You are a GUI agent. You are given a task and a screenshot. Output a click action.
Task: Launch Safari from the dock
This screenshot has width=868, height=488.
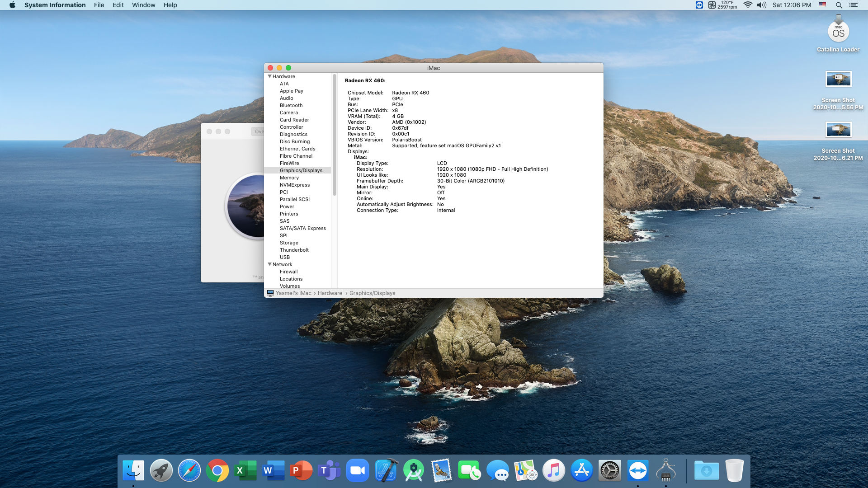click(x=189, y=471)
